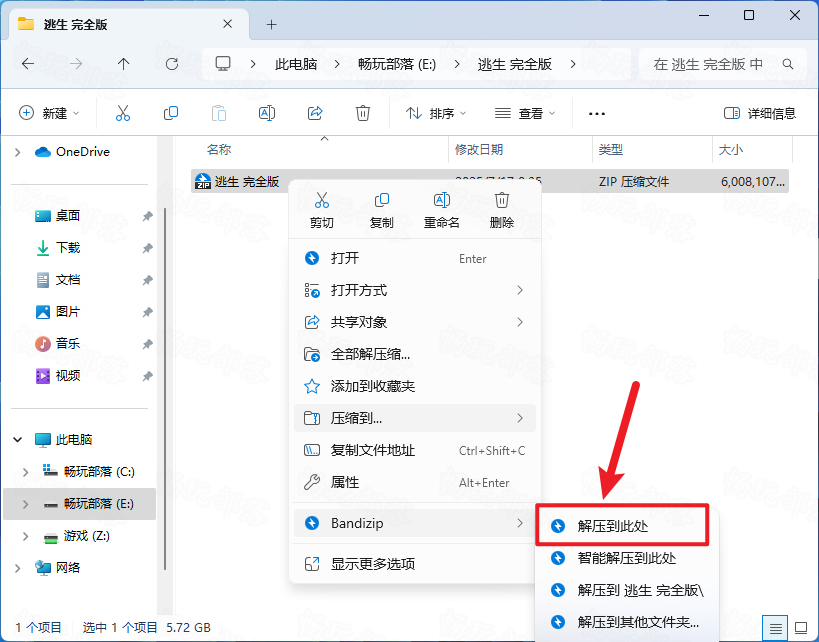
Task: Close the 逃生 完全版 tab
Action: pyautogui.click(x=227, y=24)
